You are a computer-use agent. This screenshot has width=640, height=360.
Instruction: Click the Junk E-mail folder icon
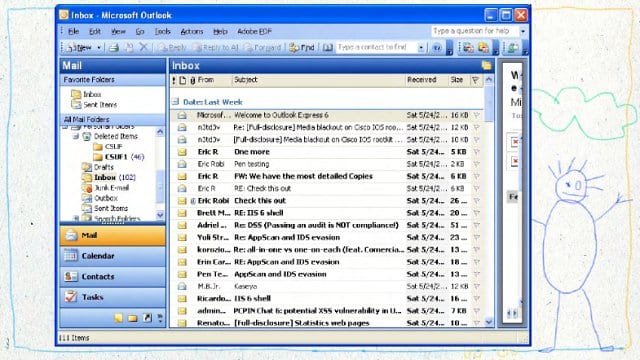point(87,188)
